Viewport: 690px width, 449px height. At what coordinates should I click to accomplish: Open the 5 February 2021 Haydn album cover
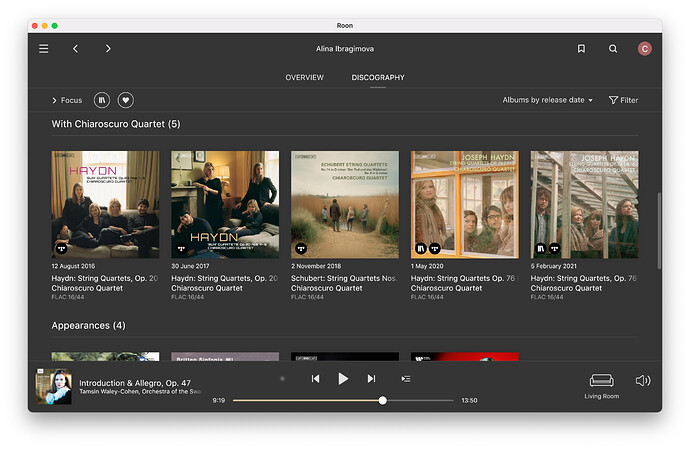(584, 205)
